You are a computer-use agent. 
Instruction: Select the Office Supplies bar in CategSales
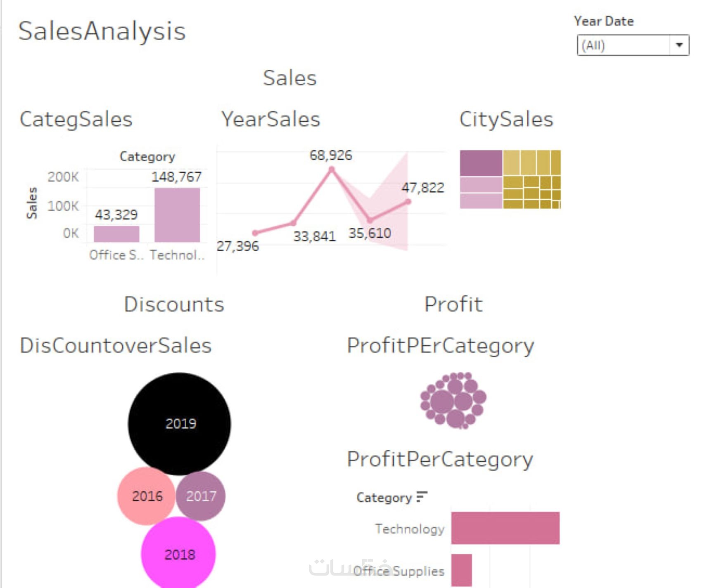coord(116,234)
